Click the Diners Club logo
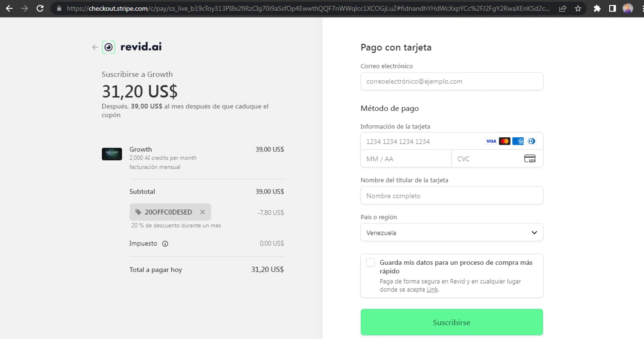 click(x=532, y=141)
